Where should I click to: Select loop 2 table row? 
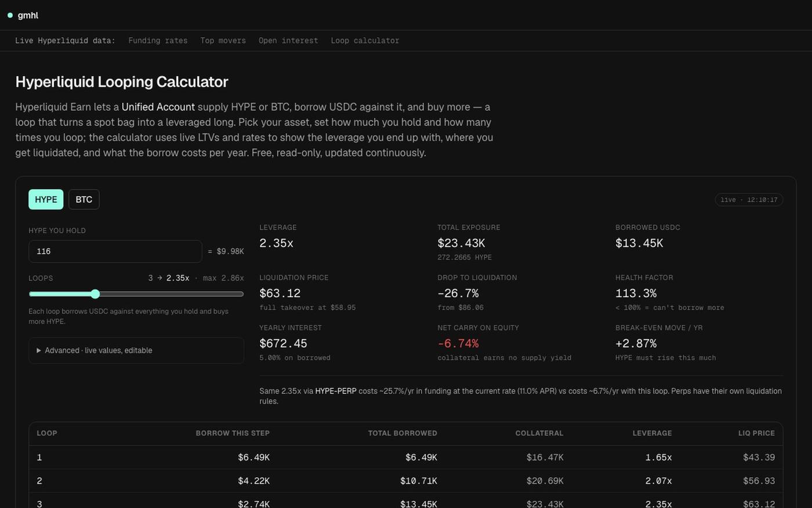click(x=406, y=481)
